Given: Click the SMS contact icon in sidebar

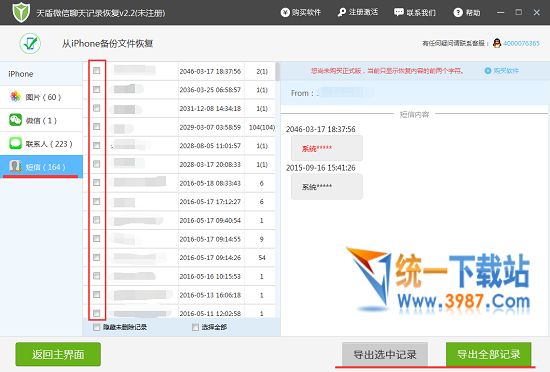Looking at the screenshot, I should [15, 167].
